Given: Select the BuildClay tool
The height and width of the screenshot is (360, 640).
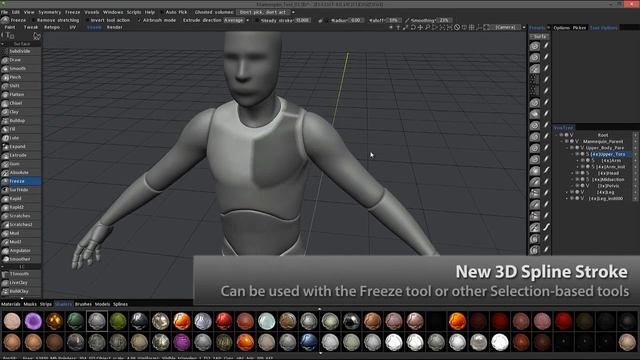Looking at the screenshot, I should pos(21,291).
